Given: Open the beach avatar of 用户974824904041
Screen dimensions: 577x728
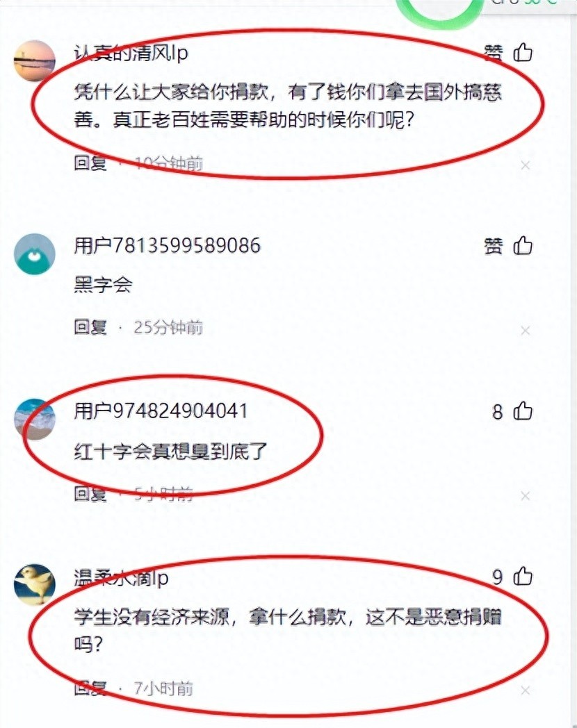Looking at the screenshot, I should [x=35, y=420].
